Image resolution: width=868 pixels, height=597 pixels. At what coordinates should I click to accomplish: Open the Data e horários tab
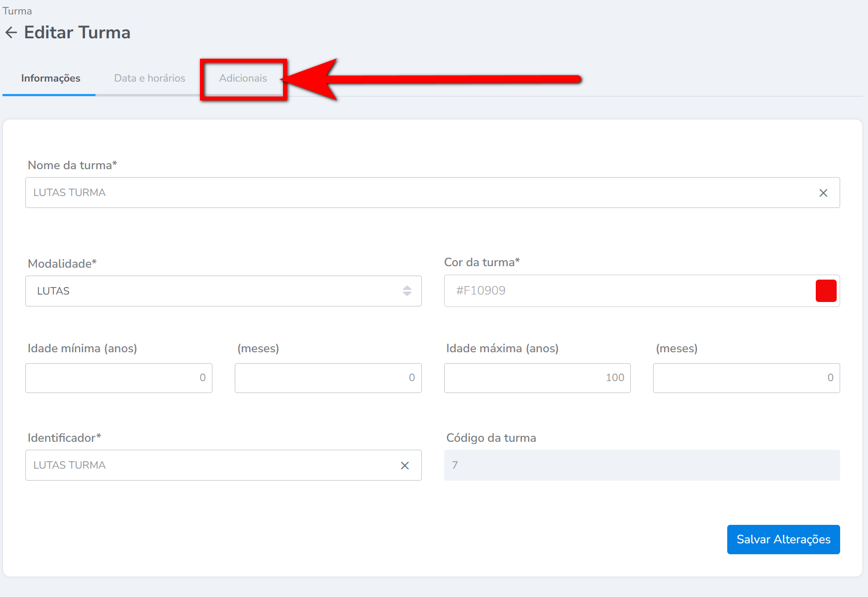point(149,78)
